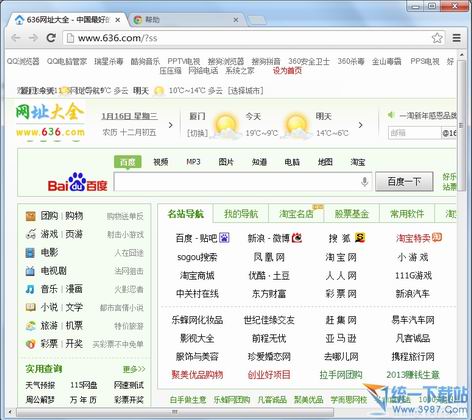Screen dimensions: 472x420
Task: Click [切换] to switch city
Action: [198, 133]
